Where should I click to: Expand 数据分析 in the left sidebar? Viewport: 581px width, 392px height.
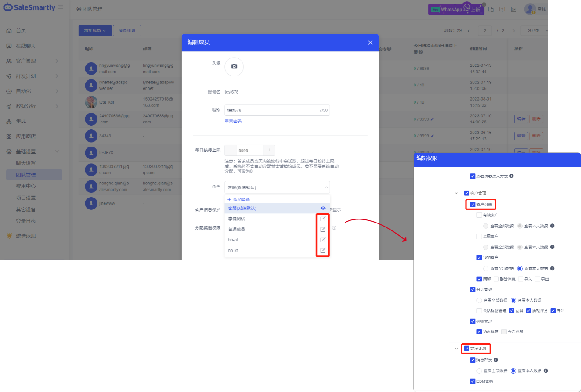point(57,106)
